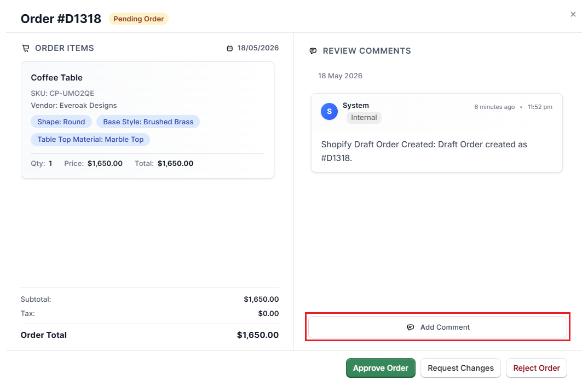Click the System author name

point(355,106)
